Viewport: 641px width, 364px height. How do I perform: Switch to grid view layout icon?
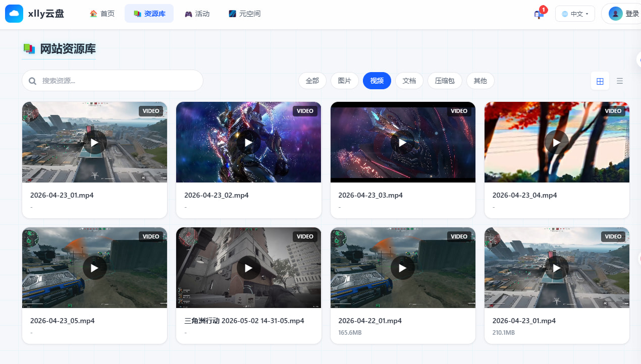(600, 81)
